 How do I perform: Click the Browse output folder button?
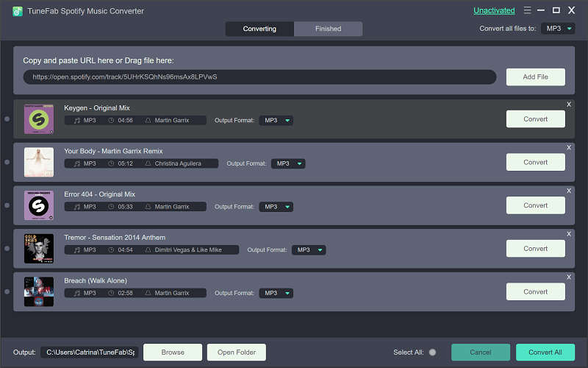[x=173, y=353]
